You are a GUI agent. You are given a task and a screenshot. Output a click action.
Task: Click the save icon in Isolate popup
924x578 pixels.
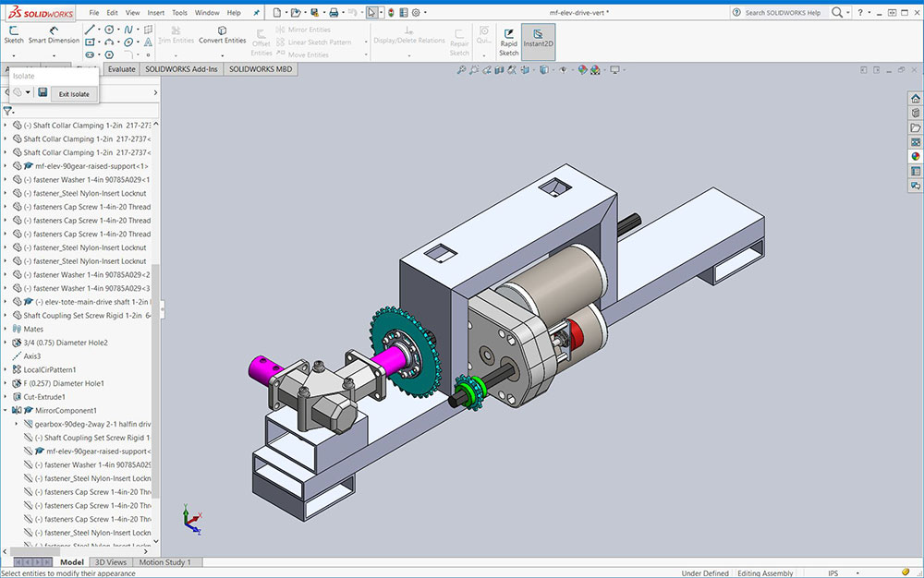[x=43, y=92]
